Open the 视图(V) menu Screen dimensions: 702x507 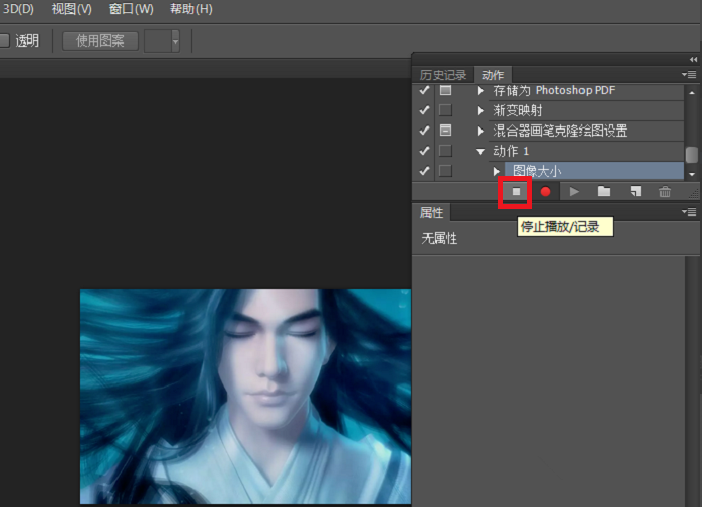tap(72, 9)
